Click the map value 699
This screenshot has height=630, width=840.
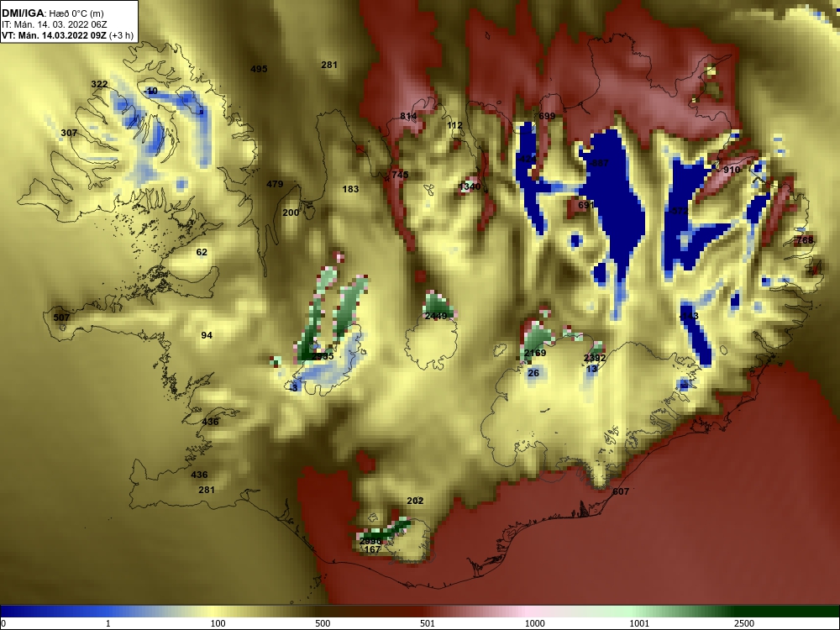coord(547,116)
